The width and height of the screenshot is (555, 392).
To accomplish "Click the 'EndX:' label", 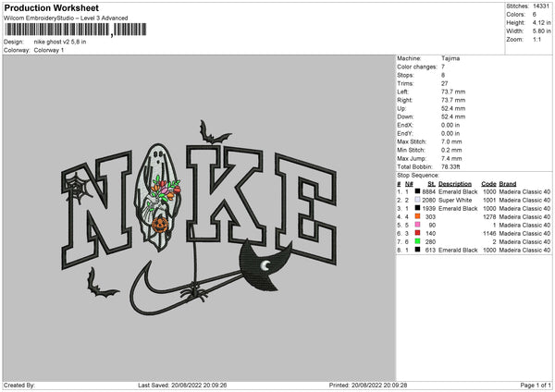I will pos(405,125).
